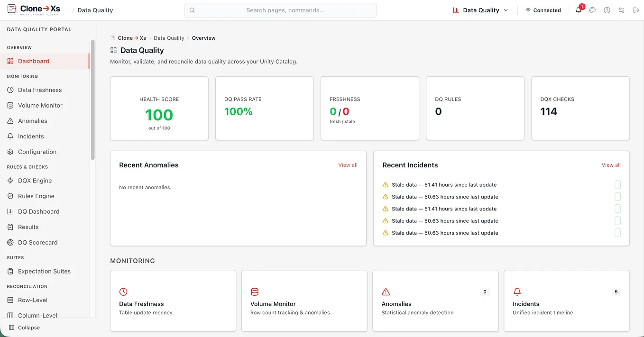This screenshot has width=644, height=337.
Task: Open the sliders settings icon in header
Action: coord(622,10)
